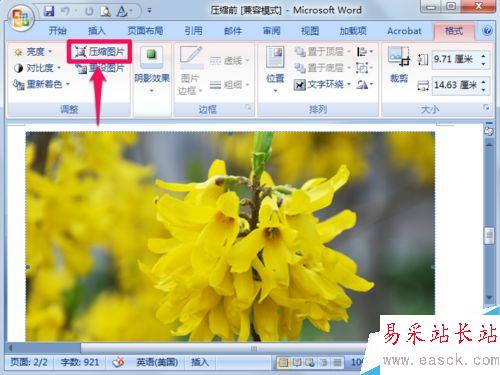
Task: Click the 页面: 2/2 page indicator
Action: (29, 362)
